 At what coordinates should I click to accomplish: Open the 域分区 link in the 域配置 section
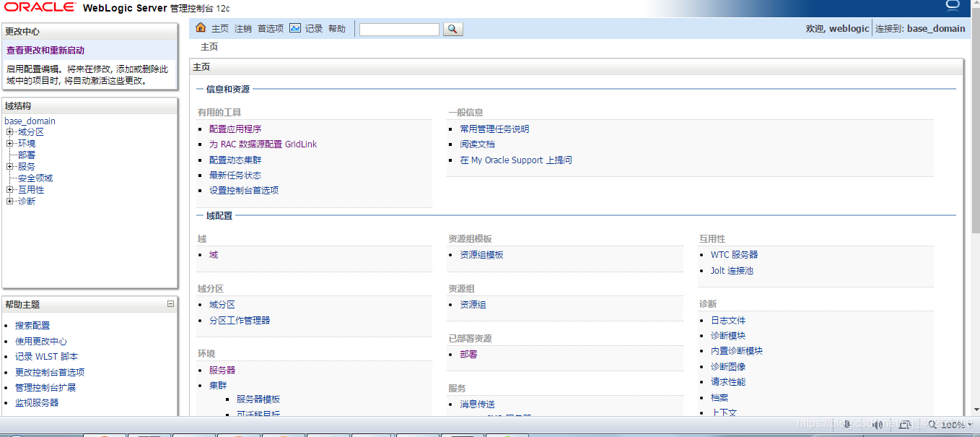[x=222, y=305]
